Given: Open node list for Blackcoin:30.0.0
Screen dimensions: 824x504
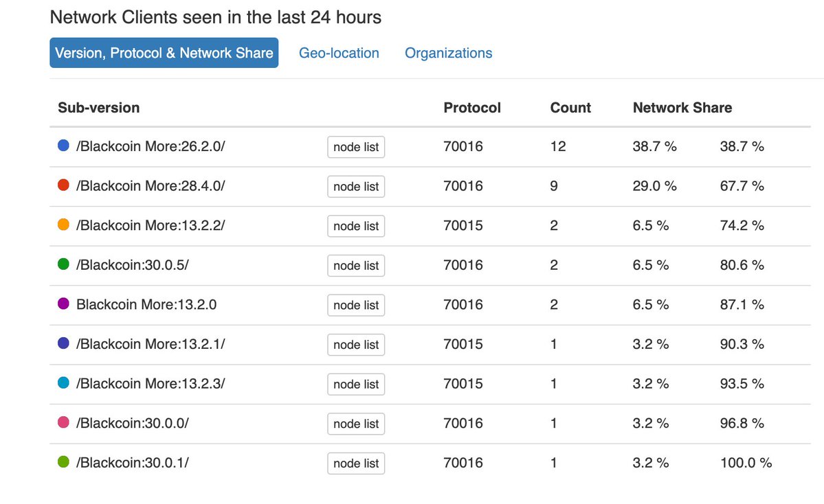Looking at the screenshot, I should tap(356, 424).
